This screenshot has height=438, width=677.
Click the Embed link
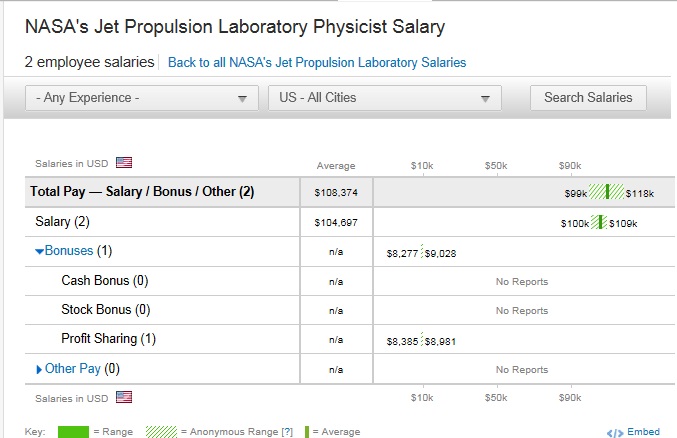(643, 432)
